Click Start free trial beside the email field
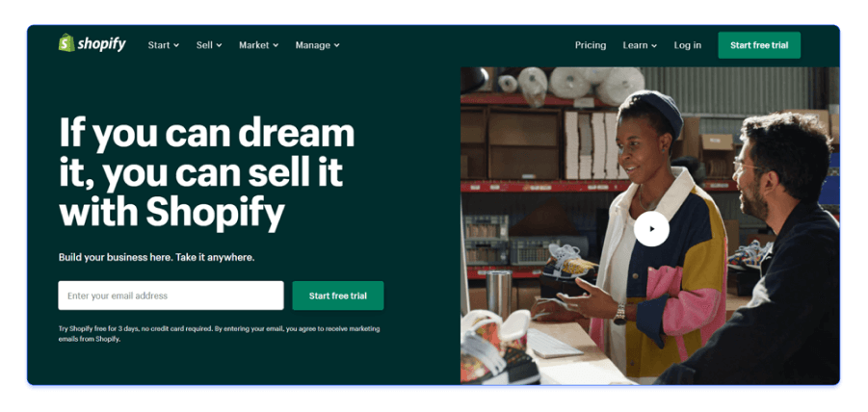Image resolution: width=868 pixels, height=412 pixels. tap(338, 296)
